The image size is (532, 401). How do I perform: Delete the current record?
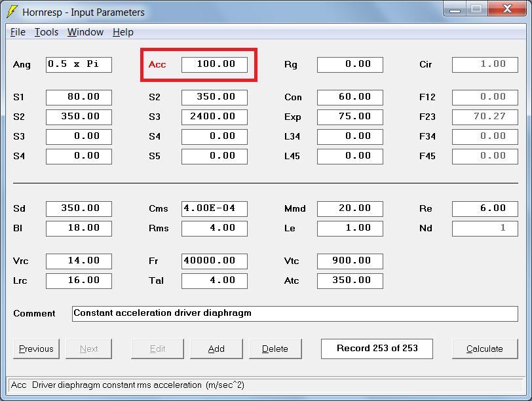pyautogui.click(x=275, y=349)
